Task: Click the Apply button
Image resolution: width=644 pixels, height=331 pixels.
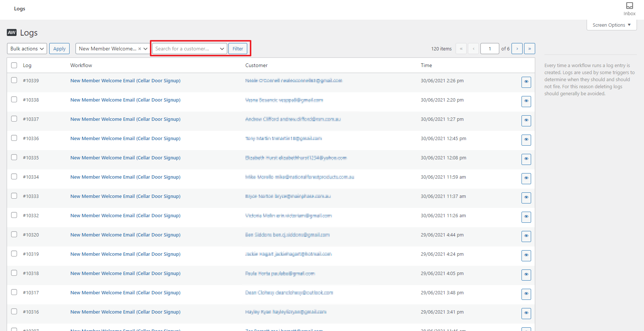Action: click(59, 49)
